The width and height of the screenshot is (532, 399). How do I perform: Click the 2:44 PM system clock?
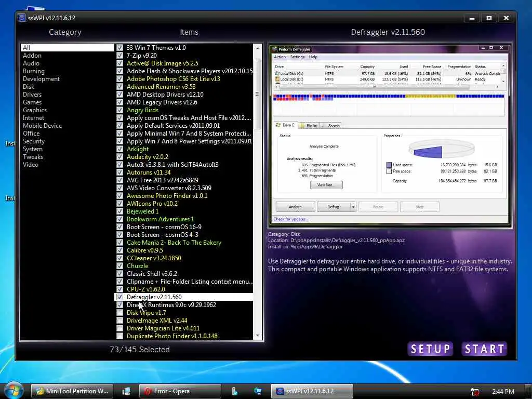[x=503, y=392]
